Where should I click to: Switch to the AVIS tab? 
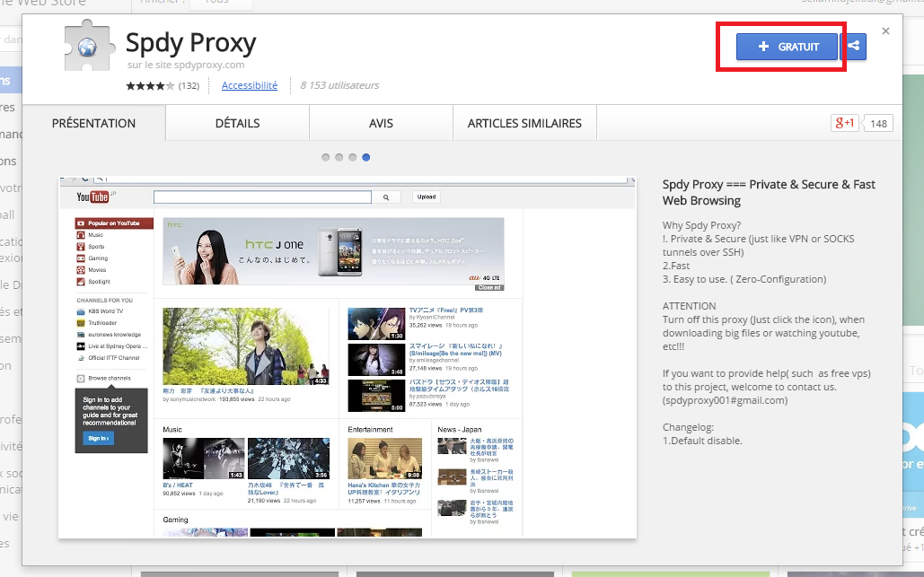pos(381,123)
